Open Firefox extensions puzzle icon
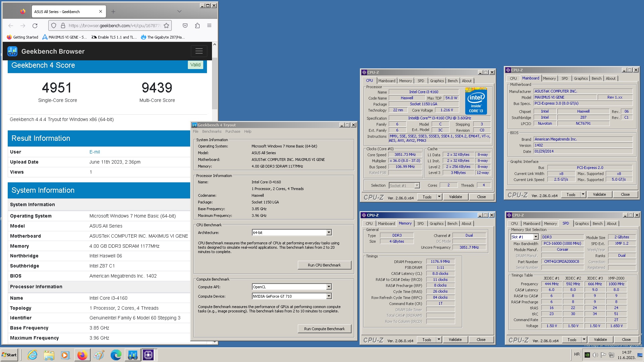The image size is (644, 362). click(197, 25)
